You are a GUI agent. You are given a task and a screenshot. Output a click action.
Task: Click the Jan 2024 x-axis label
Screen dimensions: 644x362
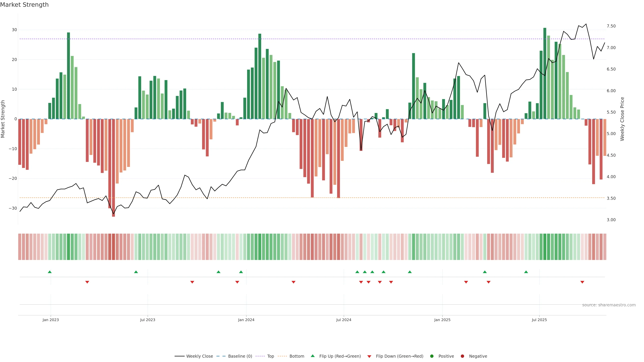coord(246,320)
